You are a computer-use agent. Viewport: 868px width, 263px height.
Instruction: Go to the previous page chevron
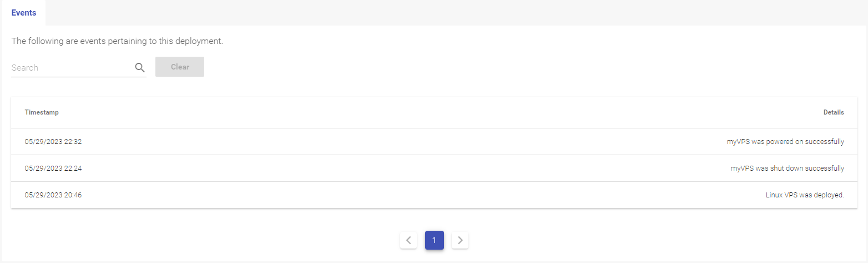(408, 240)
